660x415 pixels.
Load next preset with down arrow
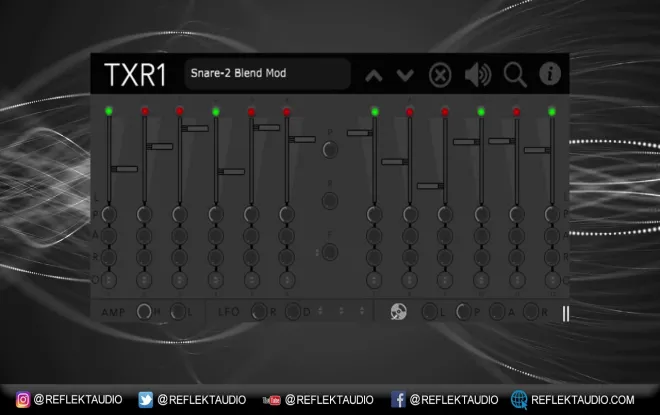[x=405, y=76]
